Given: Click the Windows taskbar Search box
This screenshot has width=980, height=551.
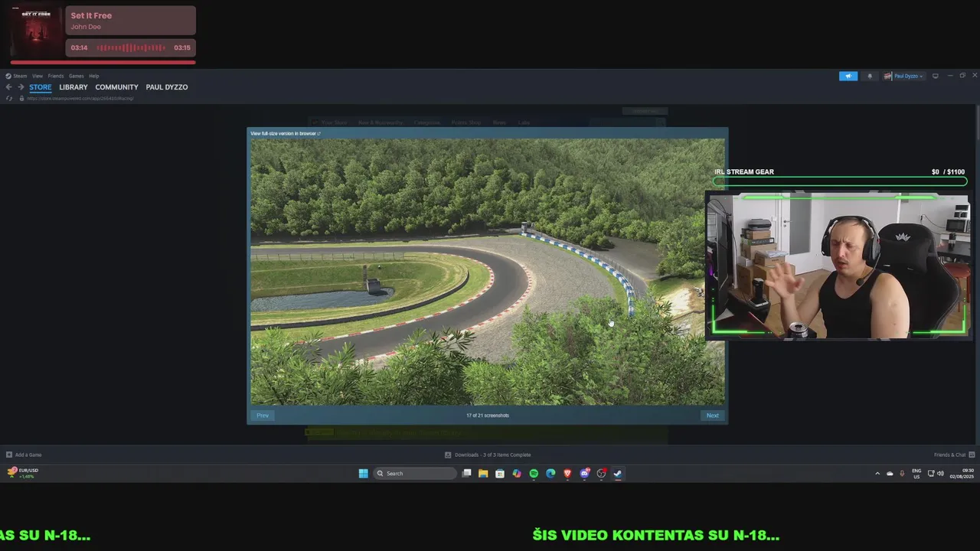Looking at the screenshot, I should point(414,473).
